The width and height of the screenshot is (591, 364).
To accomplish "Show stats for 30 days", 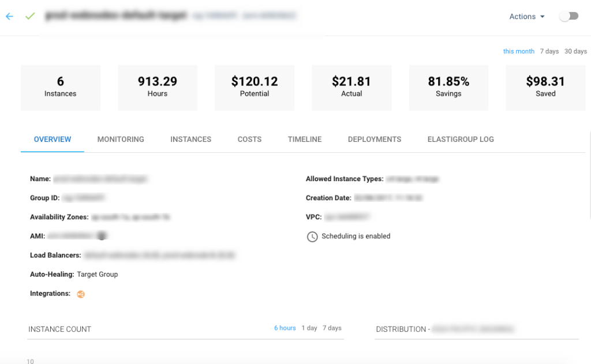I will 575,51.
